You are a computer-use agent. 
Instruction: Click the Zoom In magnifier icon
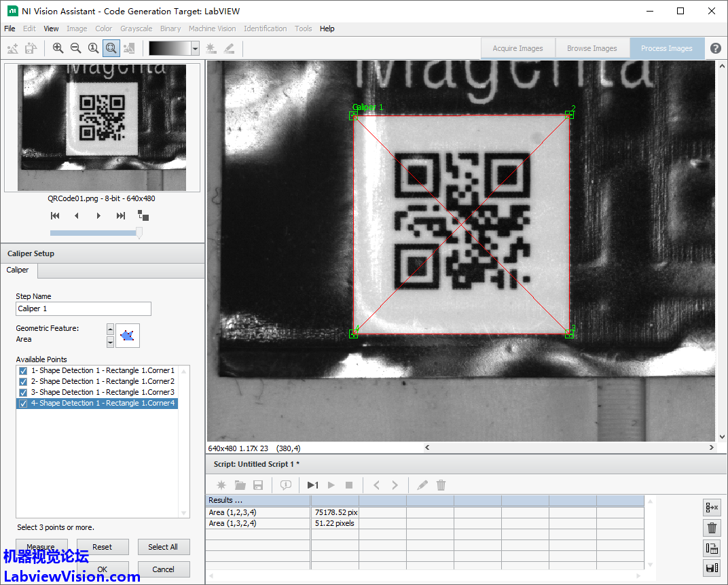coord(58,48)
